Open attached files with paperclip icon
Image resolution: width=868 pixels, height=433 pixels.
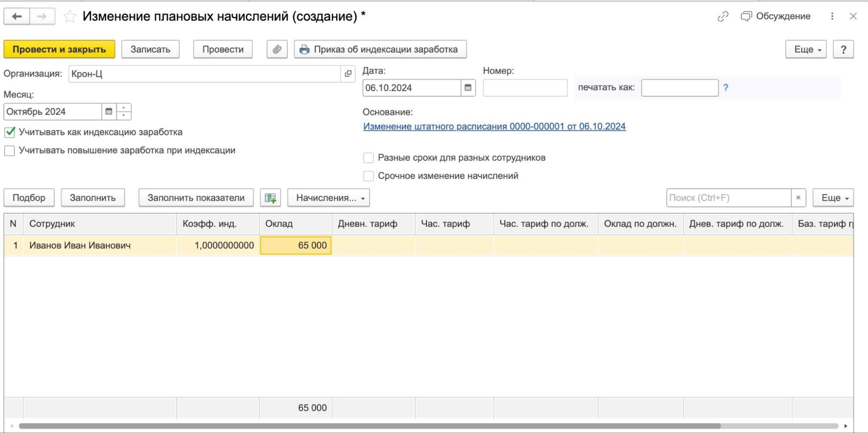(x=277, y=50)
